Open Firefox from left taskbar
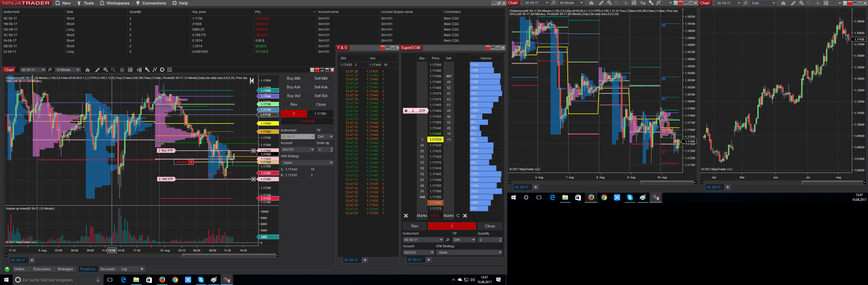The image size is (868, 285). pos(162,280)
